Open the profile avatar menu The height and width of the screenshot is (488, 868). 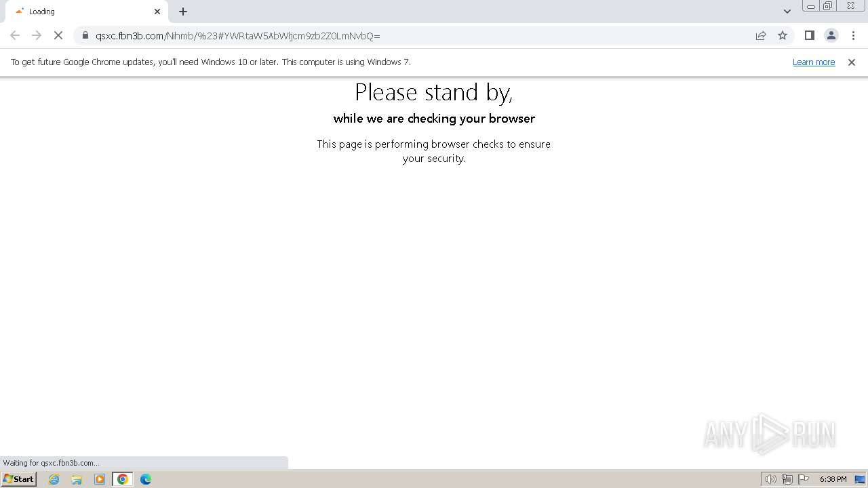click(831, 35)
